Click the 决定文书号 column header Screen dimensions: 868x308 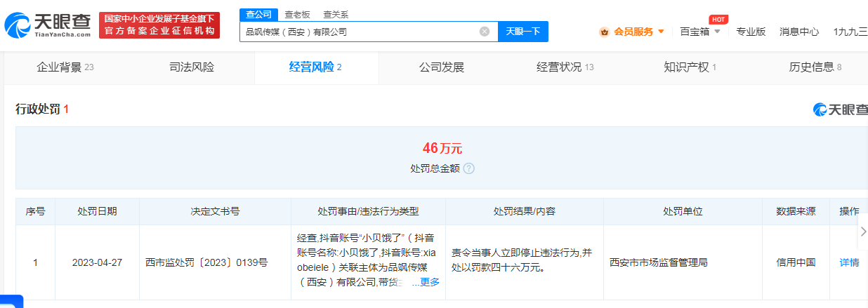(x=215, y=211)
